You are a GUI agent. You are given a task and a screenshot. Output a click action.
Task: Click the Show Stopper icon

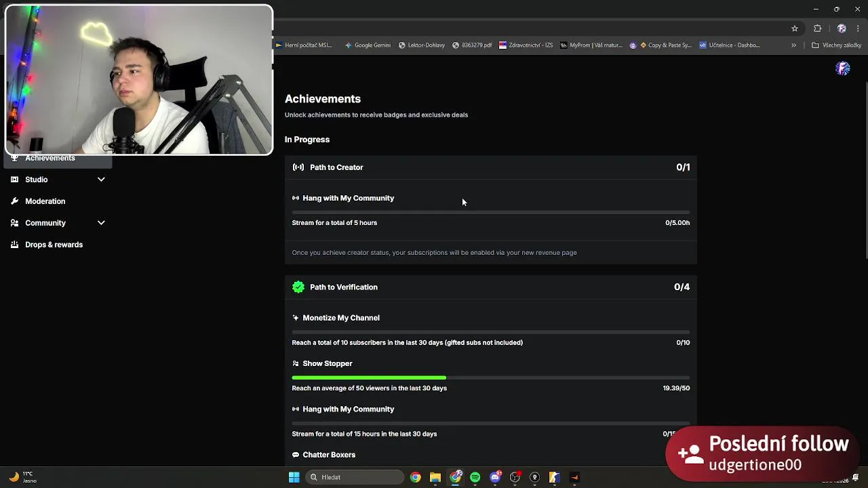(296, 364)
